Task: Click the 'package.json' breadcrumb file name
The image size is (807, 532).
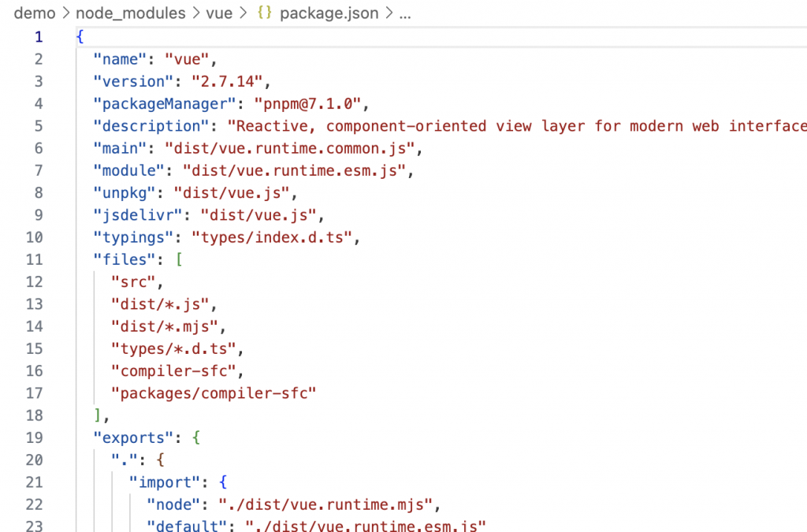Action: point(329,13)
